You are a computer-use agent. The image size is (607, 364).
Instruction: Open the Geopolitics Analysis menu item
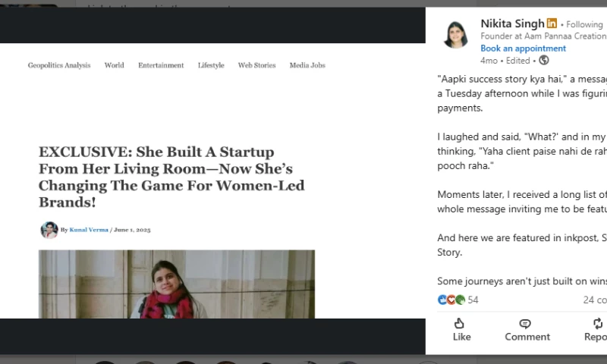tap(59, 65)
